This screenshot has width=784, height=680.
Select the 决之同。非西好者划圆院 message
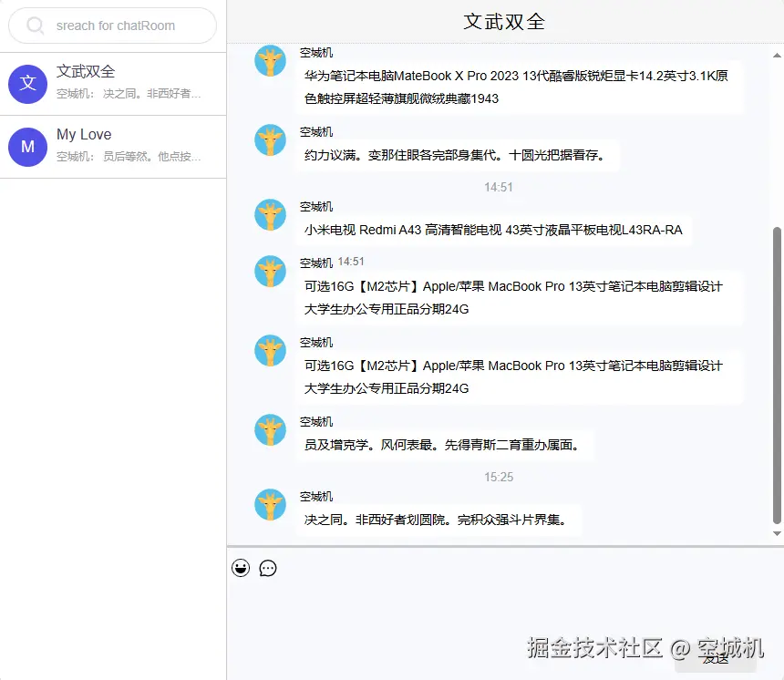438,520
